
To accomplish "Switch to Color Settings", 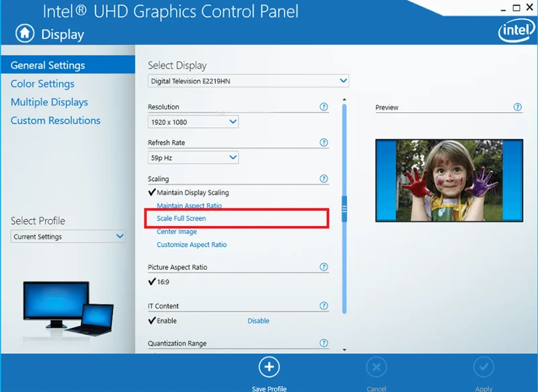I will [x=42, y=83].
